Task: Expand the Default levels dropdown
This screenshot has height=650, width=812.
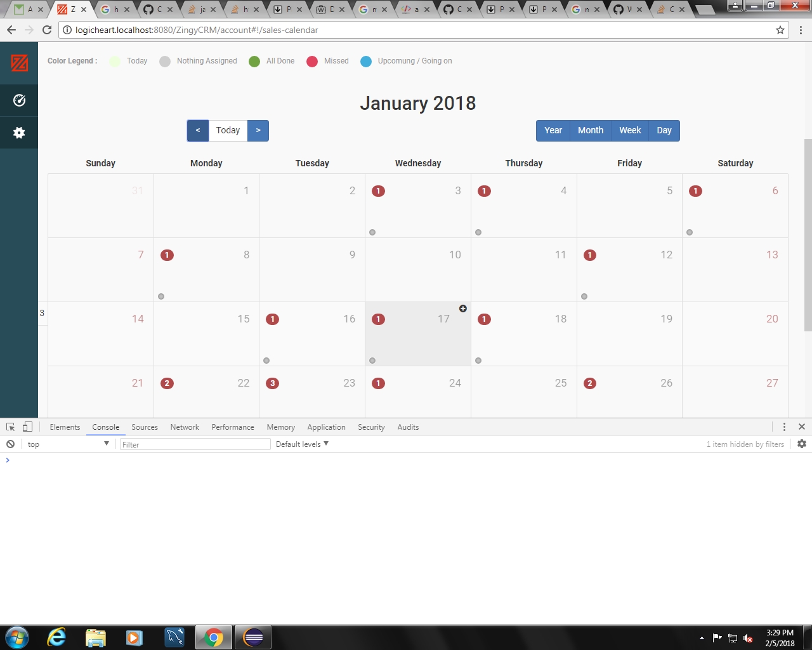Action: [302, 444]
